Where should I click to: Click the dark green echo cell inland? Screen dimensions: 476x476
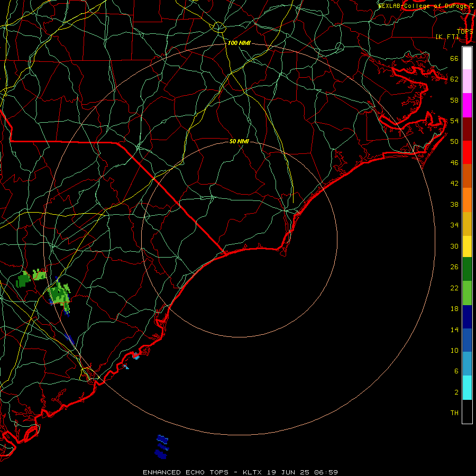[x=23, y=279]
